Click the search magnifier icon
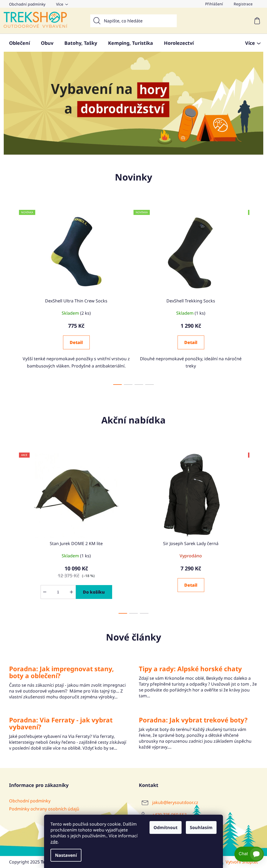This screenshot has height=868, width=267. pos(97,21)
